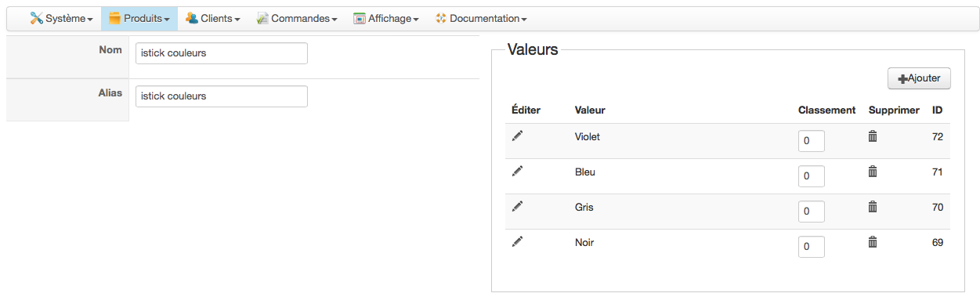The width and height of the screenshot is (980, 304).
Task: Delete the Bleu value with trash icon
Action: coord(873,171)
